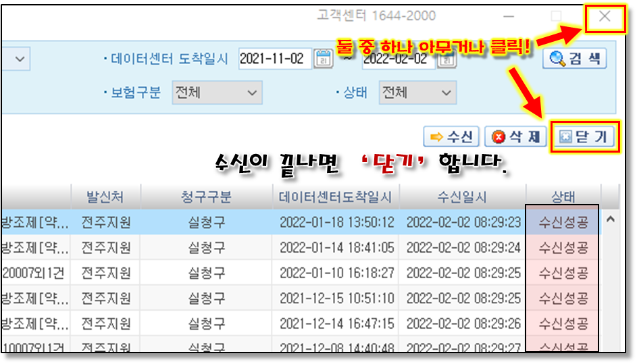Click the calendar icon beside start date 2021-11-02
Screen dimensions: 637x364
coord(324,59)
